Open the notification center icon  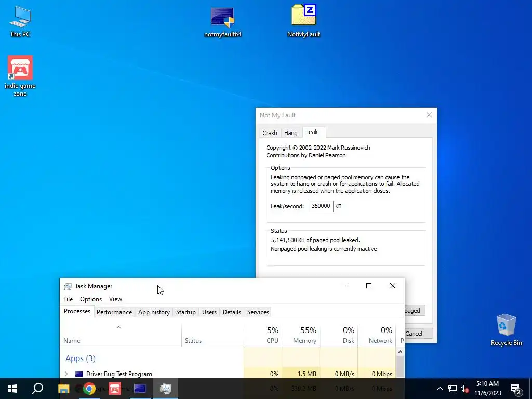pyautogui.click(x=516, y=389)
